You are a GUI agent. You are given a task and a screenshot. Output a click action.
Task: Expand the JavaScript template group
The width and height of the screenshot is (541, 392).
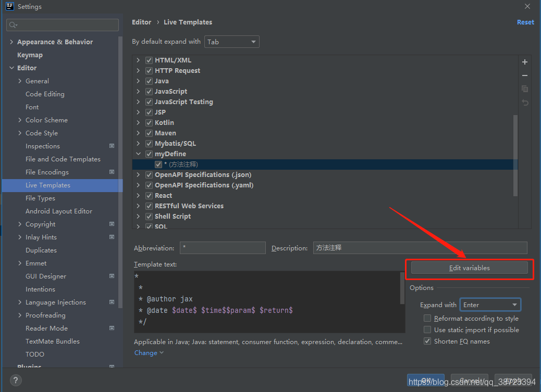click(x=138, y=92)
